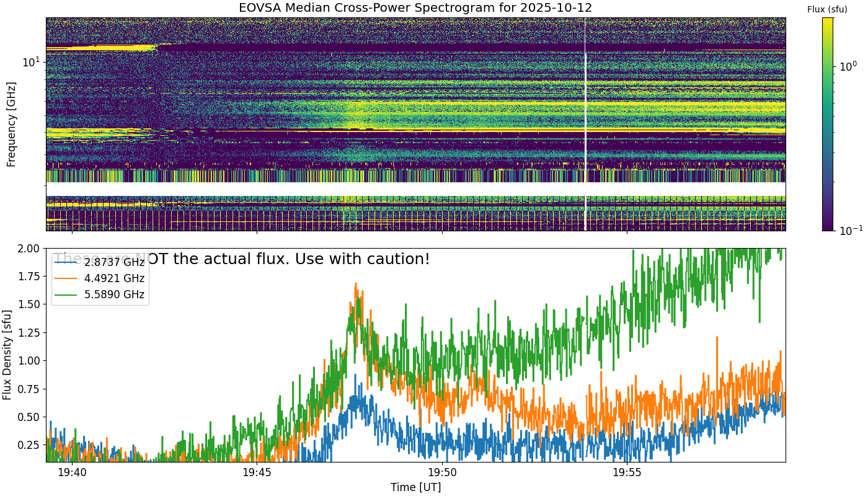Click the 10^-1 colorbar tick label
Image resolution: width=868 pixels, height=496 pixels.
pyautogui.click(x=848, y=230)
